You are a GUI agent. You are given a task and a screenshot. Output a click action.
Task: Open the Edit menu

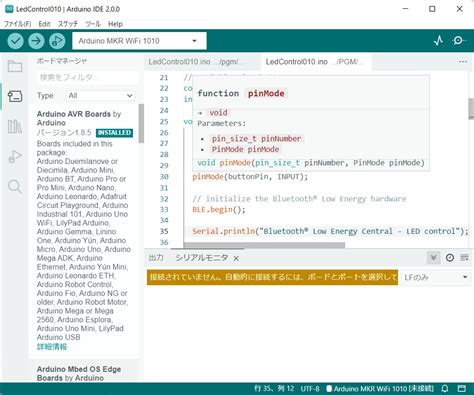pyautogui.click(x=44, y=24)
